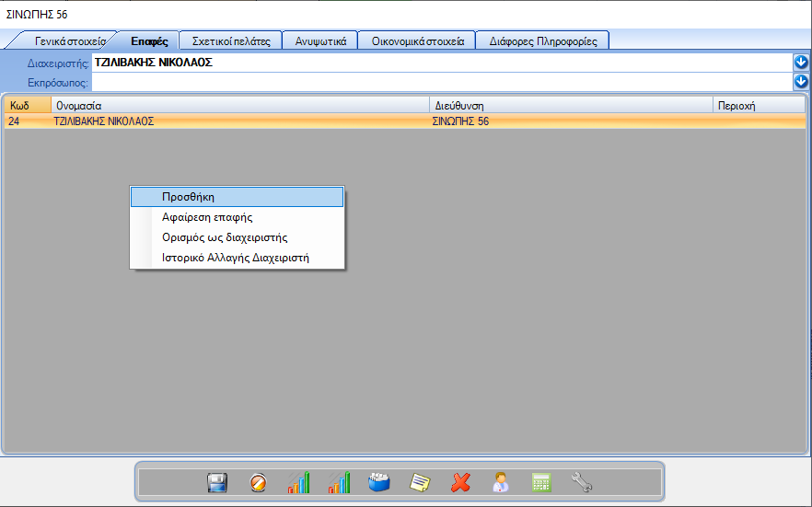Screen dimensions: 812x507
Task: Sort by the Διεύθυνση column header
Action: (571, 106)
